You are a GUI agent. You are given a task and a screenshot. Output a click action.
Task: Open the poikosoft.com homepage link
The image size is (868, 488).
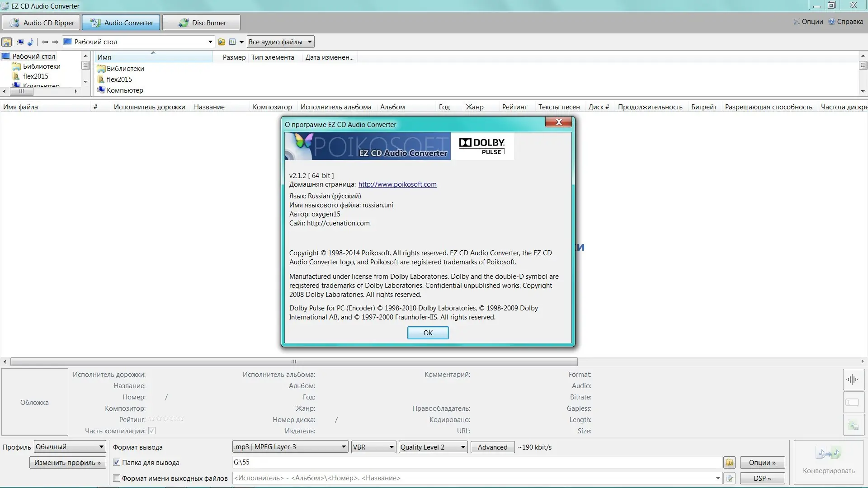pyautogui.click(x=397, y=184)
